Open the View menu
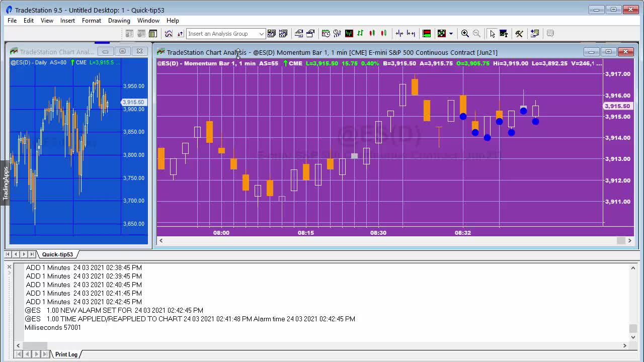The width and height of the screenshot is (644, 362). pos(47,21)
